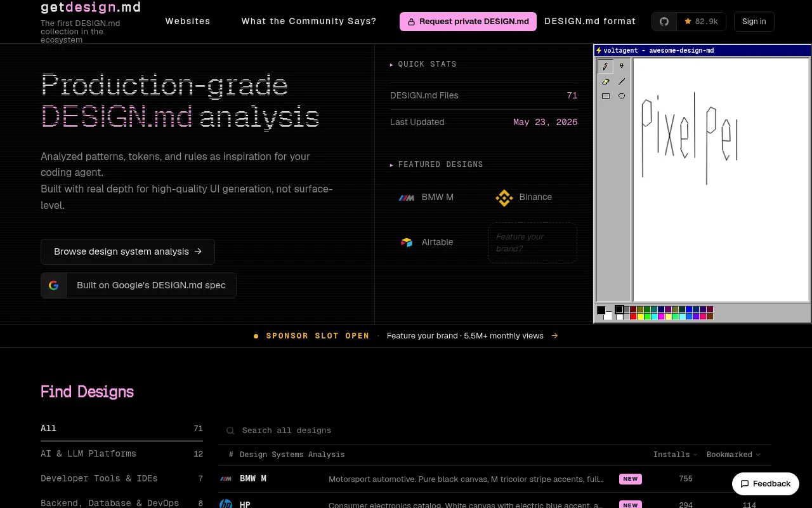Open the Feedback button
The image size is (812, 508).
pyautogui.click(x=765, y=484)
